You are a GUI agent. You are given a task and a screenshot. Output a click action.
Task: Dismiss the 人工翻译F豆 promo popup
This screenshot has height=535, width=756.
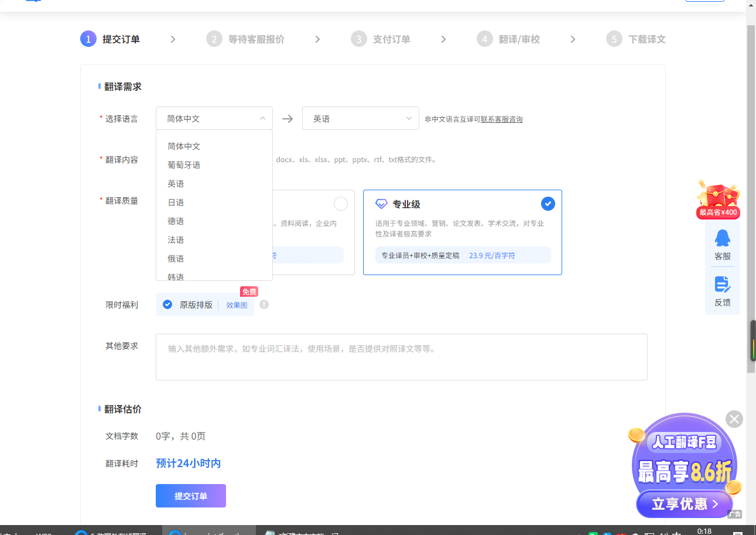(x=734, y=419)
